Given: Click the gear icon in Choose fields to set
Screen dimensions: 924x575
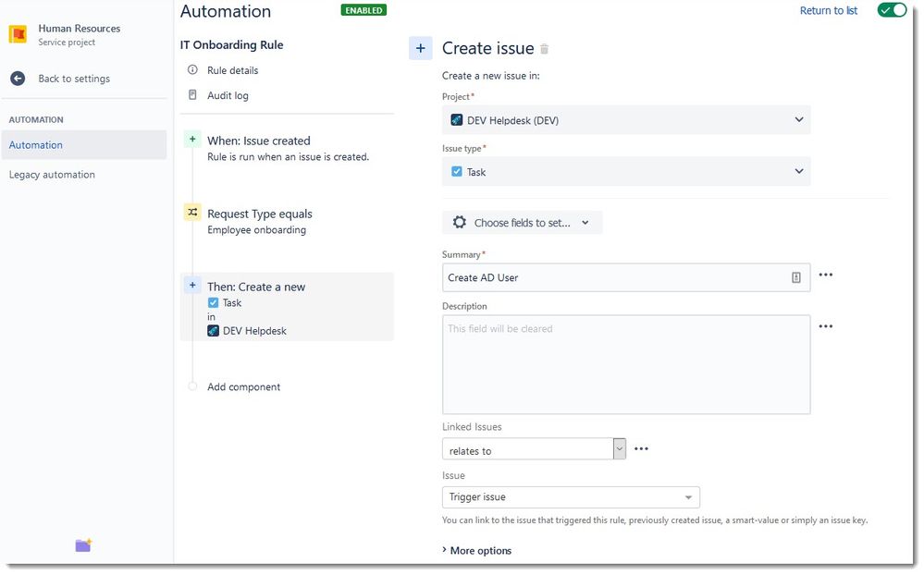Looking at the screenshot, I should (x=459, y=222).
